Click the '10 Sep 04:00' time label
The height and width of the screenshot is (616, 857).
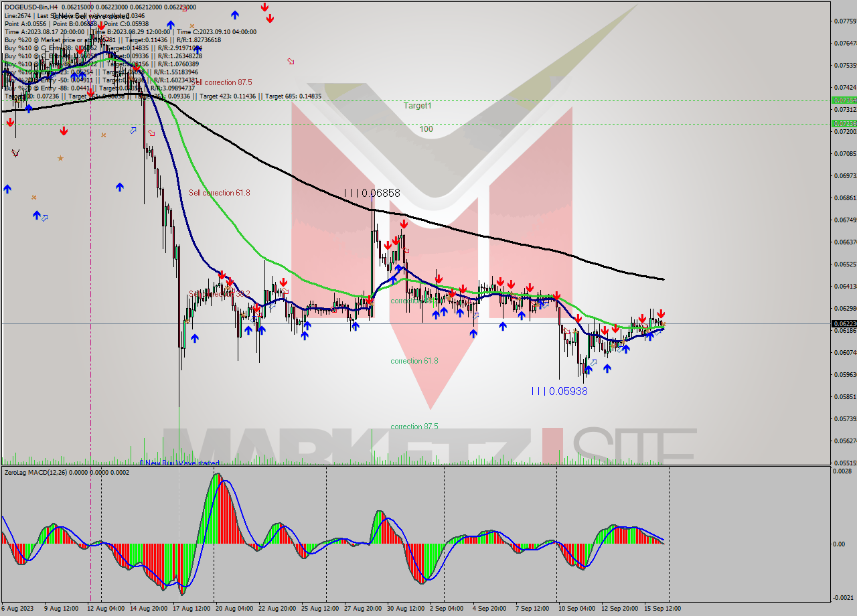pyautogui.click(x=577, y=609)
